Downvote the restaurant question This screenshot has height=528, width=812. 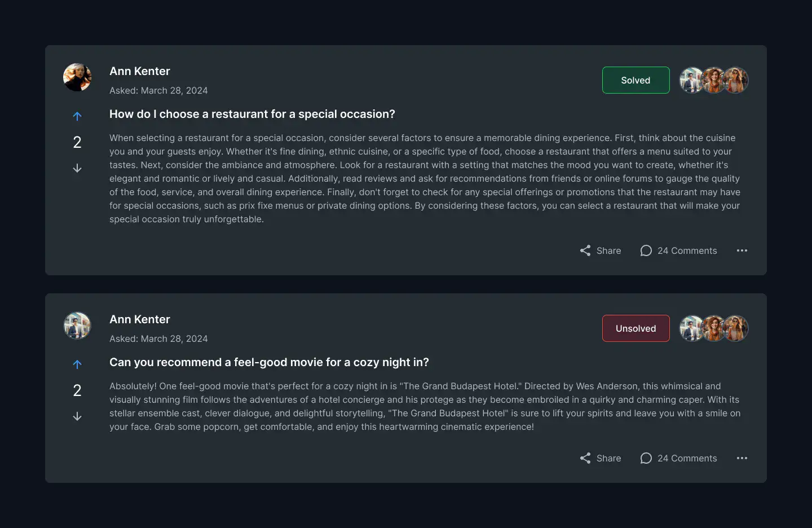tap(77, 168)
